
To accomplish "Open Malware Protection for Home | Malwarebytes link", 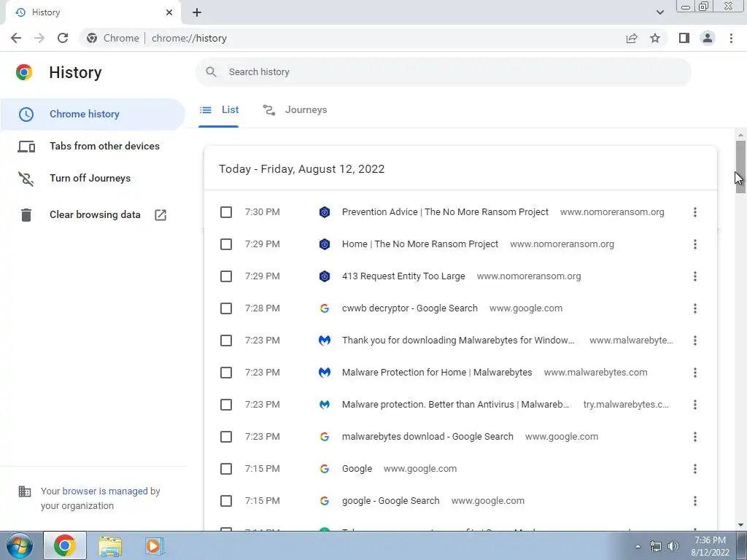I will tap(437, 373).
